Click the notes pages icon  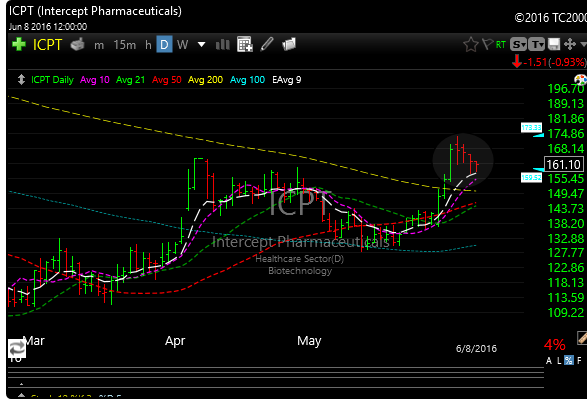(x=289, y=44)
